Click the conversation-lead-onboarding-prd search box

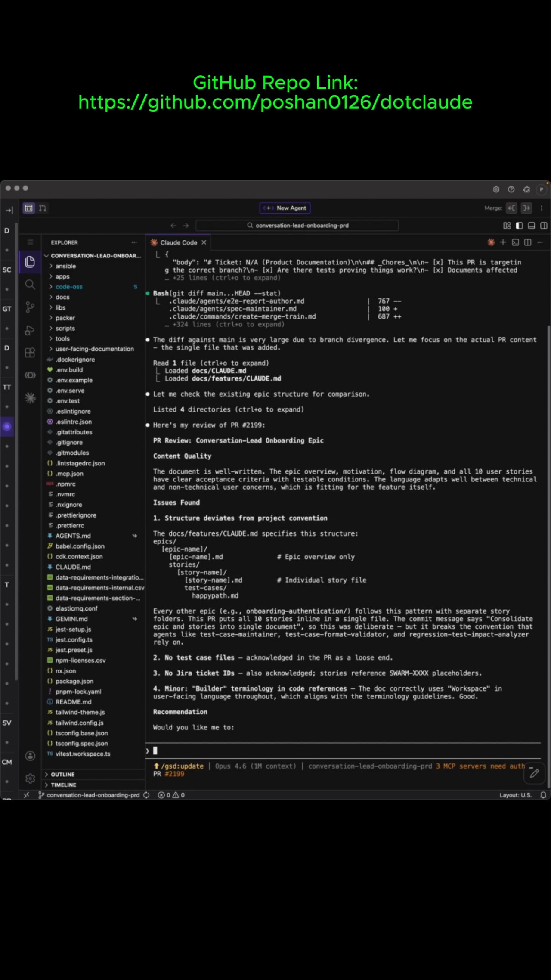tap(297, 226)
